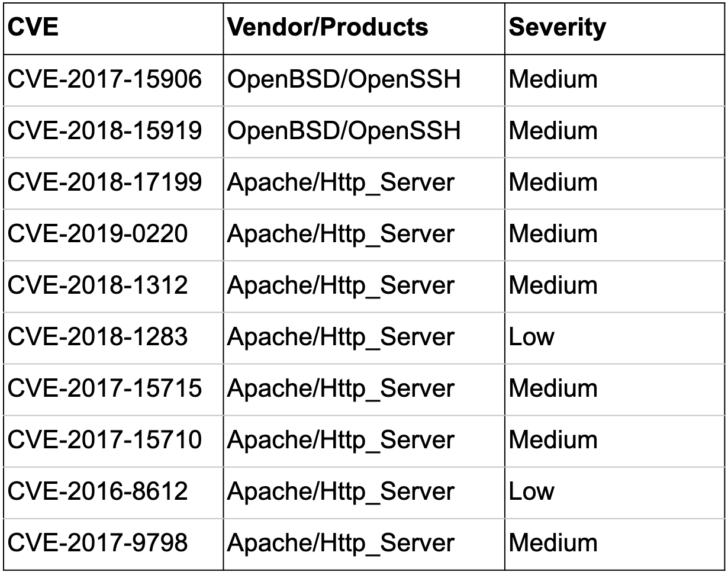Click the CVE-2017-15906 cell
Image resolution: width=728 pixels, height=575 pixels.
[113, 80]
